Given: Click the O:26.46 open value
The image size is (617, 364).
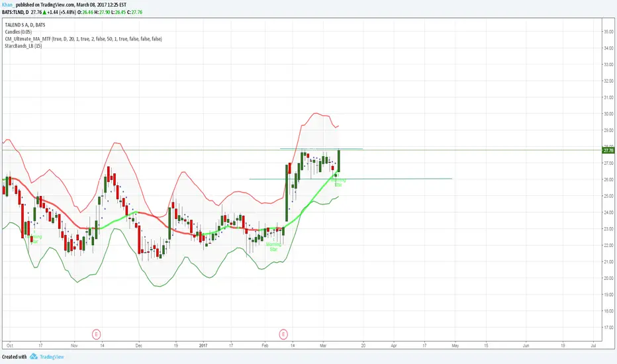Looking at the screenshot, I should pyautogui.click(x=85, y=12).
